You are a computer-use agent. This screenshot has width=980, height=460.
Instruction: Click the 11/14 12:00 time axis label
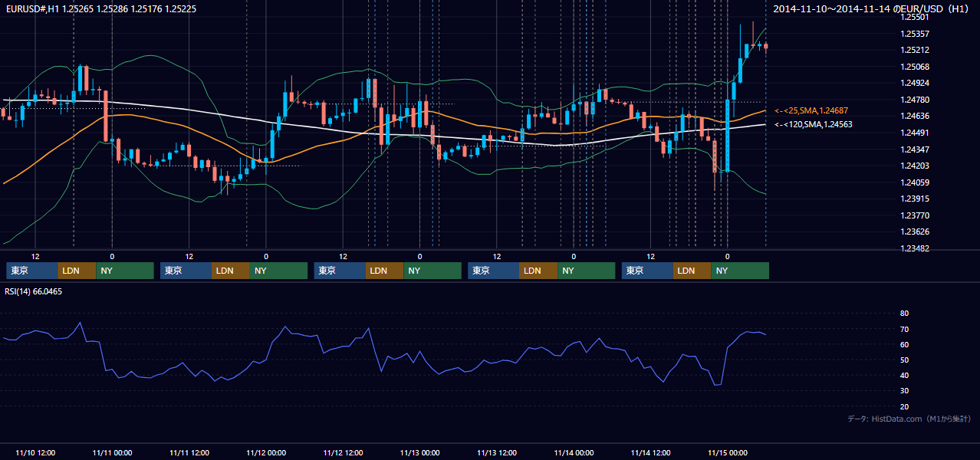(x=651, y=452)
